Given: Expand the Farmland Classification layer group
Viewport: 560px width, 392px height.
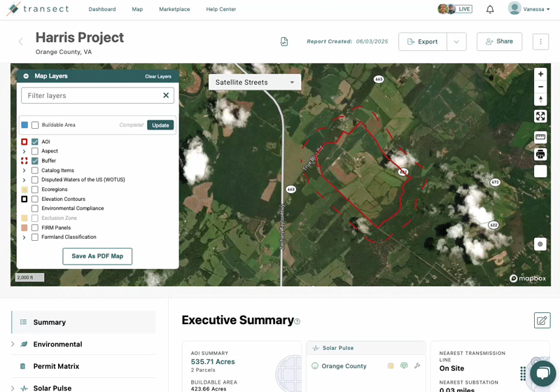Looking at the screenshot, I should (24, 237).
